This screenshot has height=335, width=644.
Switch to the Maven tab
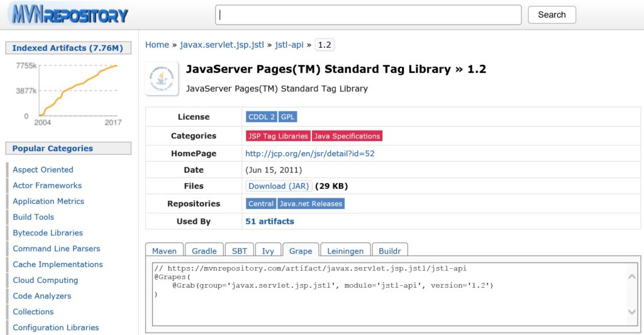(164, 251)
